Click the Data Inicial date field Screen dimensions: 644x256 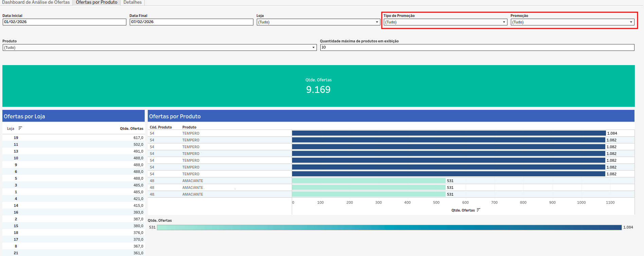click(65, 22)
